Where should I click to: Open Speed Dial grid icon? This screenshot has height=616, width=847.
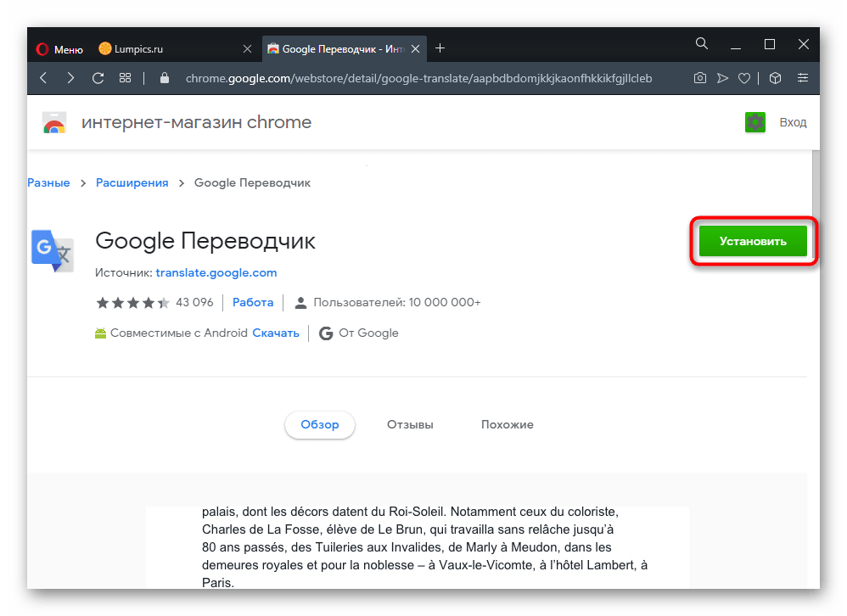point(126,78)
